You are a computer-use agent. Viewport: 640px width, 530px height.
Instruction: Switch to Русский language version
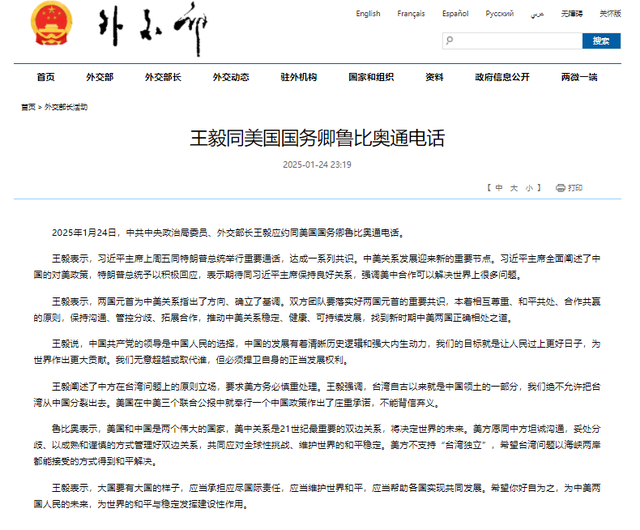pos(500,13)
